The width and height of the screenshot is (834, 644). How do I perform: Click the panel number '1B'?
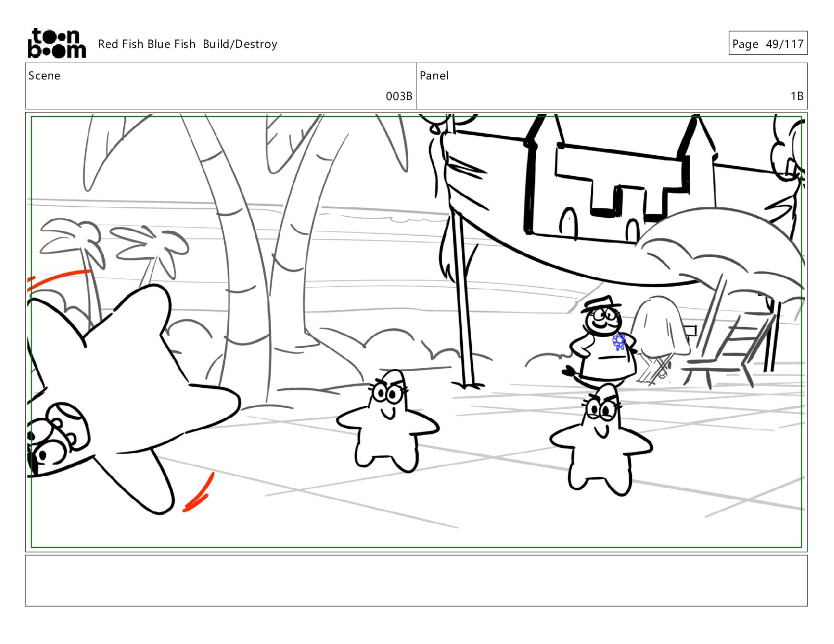click(x=797, y=96)
